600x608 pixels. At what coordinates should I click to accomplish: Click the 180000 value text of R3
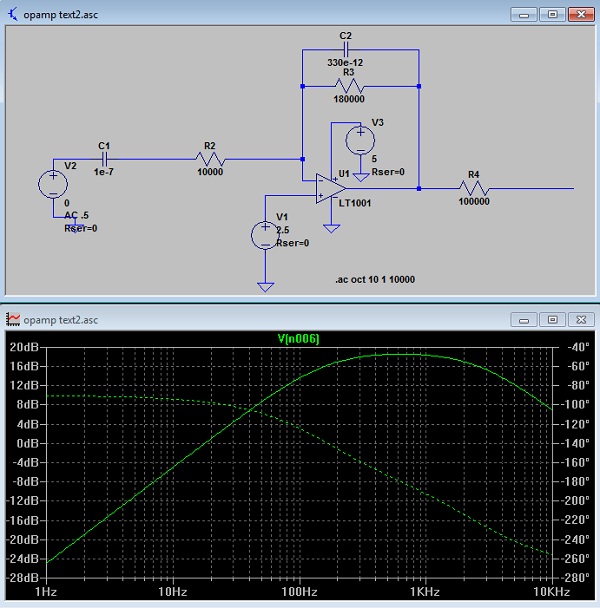pos(347,99)
